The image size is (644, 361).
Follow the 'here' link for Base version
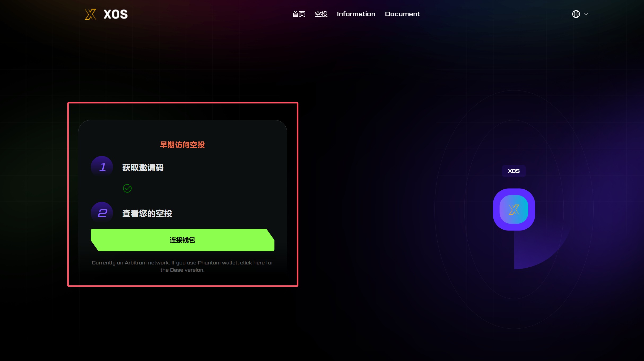[x=259, y=263]
